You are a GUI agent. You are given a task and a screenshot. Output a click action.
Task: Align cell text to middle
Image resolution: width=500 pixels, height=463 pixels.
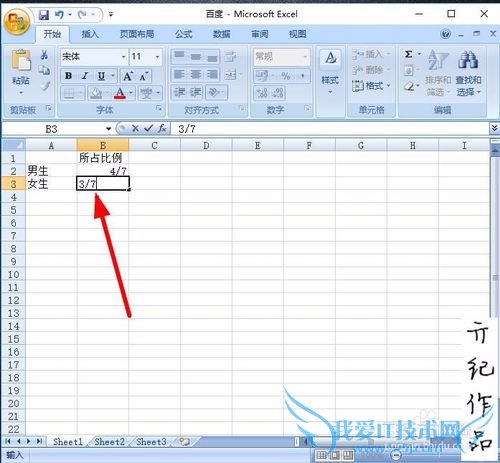(195, 57)
